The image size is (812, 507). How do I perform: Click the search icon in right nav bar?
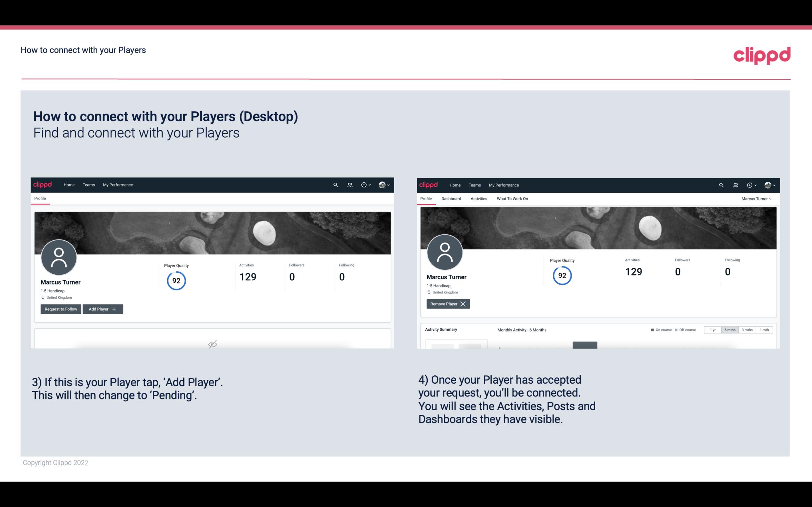[721, 185]
